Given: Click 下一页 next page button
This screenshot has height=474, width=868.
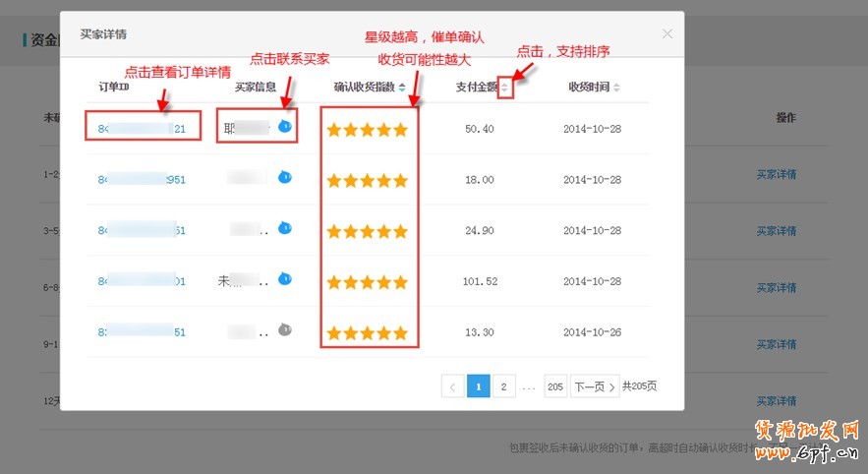Looking at the screenshot, I should click(x=595, y=386).
